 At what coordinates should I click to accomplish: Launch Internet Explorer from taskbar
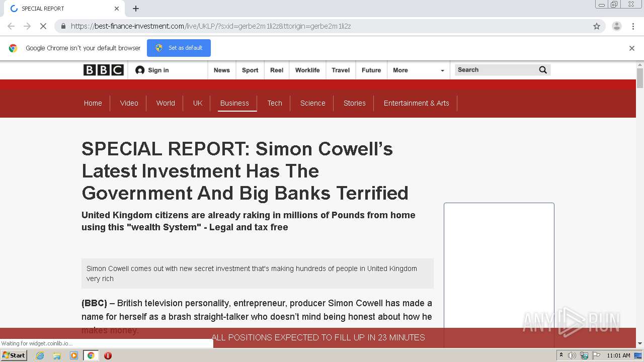pos(40,355)
